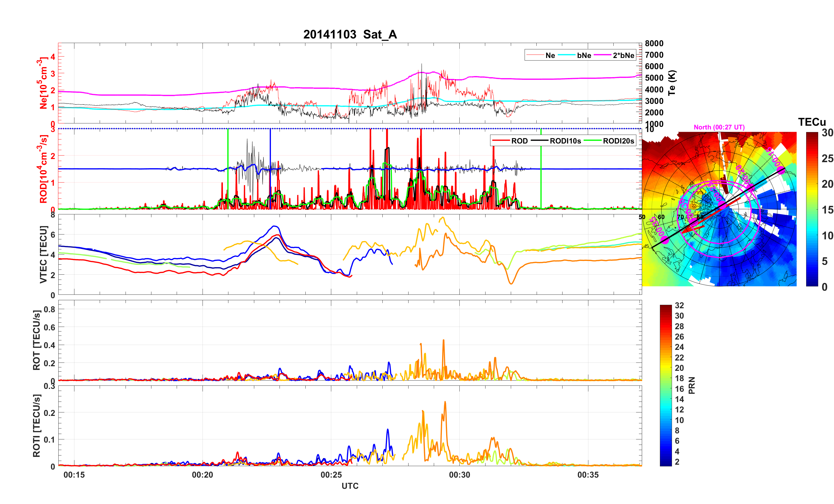Click the 00:30 tick label on UTC axis
The image size is (834, 504).
coord(459,475)
